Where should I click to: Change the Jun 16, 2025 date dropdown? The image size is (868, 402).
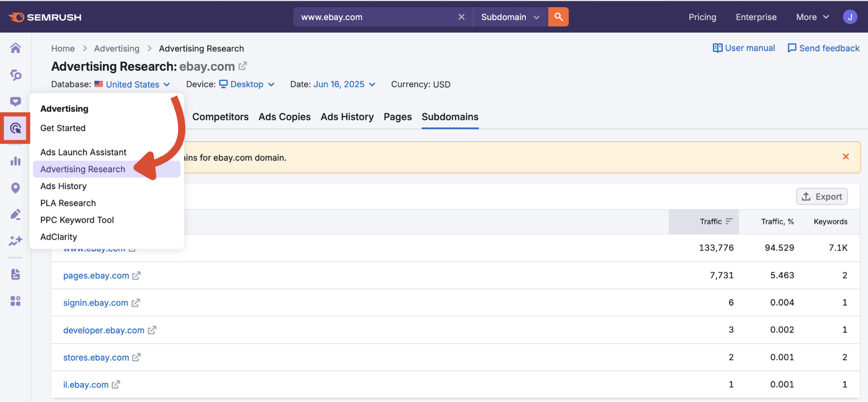tap(344, 85)
